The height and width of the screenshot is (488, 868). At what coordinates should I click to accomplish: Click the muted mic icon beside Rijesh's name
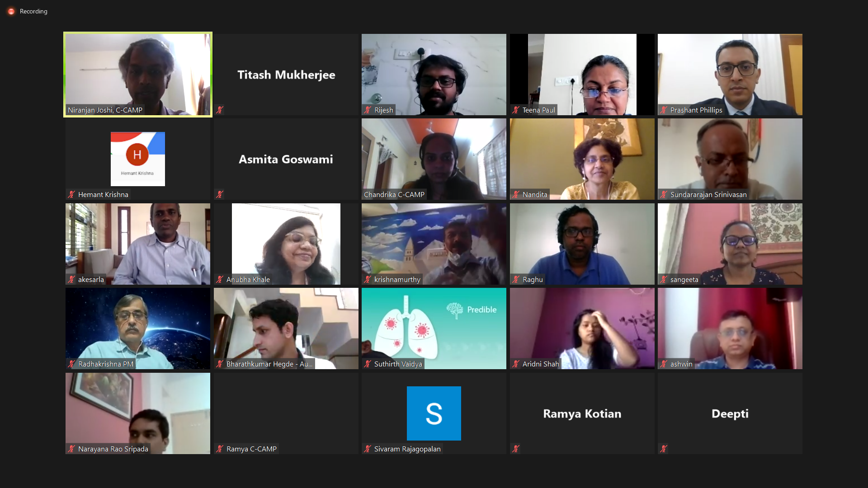point(368,110)
